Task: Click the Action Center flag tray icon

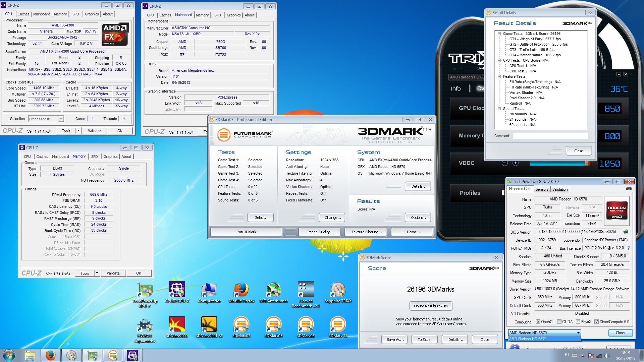Action: pos(591,356)
